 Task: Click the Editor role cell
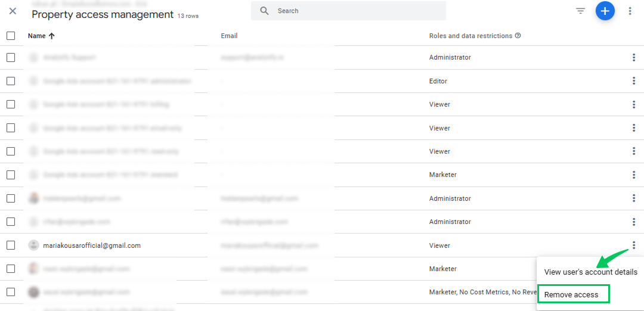coord(438,81)
